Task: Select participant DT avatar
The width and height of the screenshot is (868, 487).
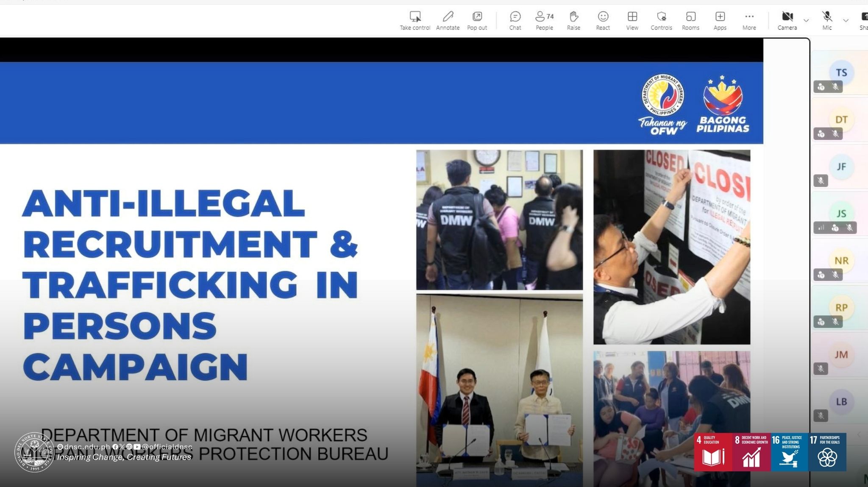Action: [841, 120]
